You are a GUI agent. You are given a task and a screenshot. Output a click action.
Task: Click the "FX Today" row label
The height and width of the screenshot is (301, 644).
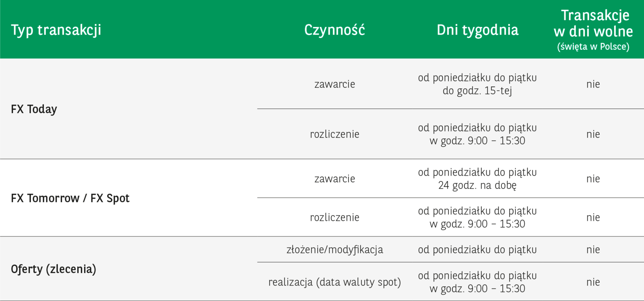tap(34, 109)
